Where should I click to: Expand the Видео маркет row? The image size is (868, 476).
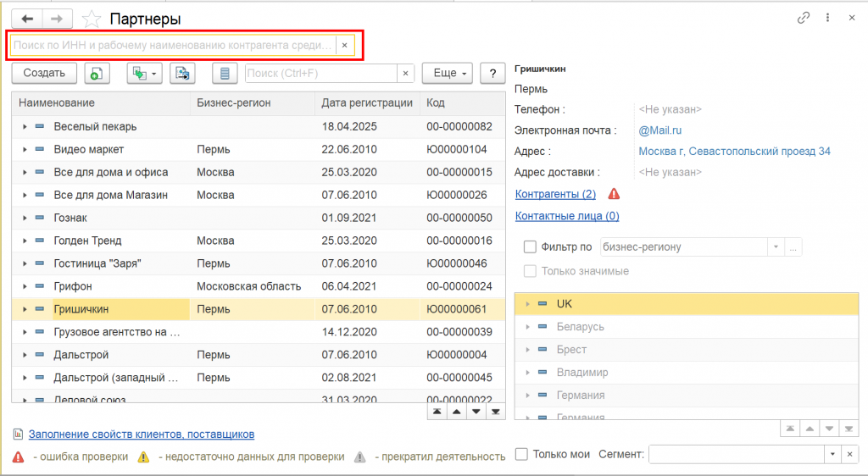[25, 149]
